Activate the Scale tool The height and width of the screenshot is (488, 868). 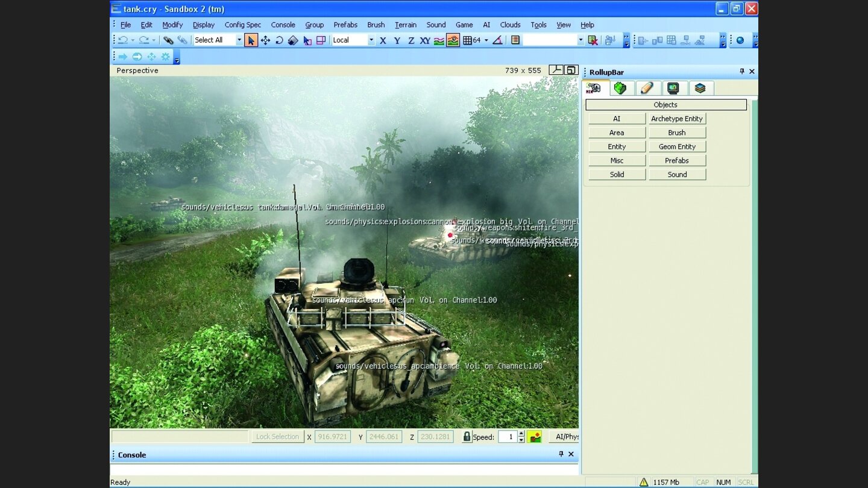point(293,40)
